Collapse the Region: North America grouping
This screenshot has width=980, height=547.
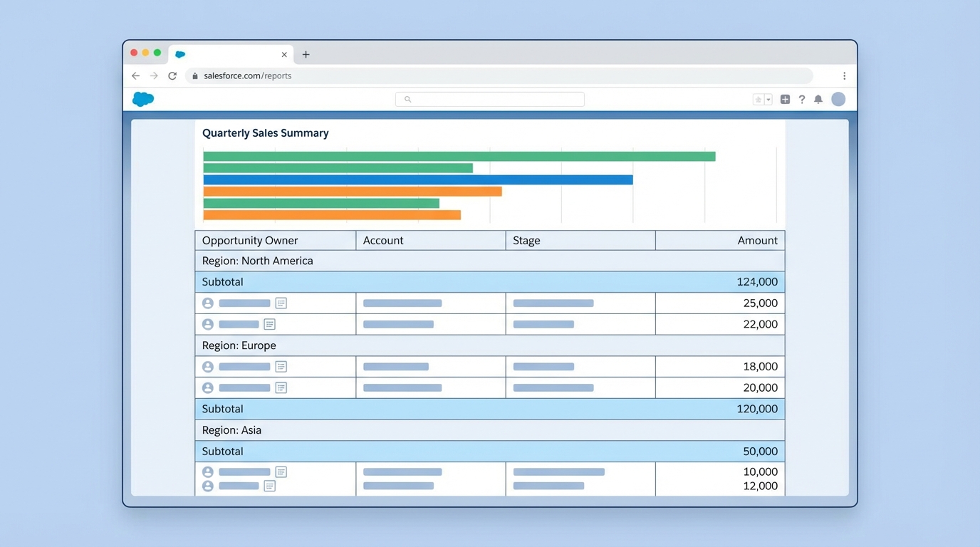[256, 261]
